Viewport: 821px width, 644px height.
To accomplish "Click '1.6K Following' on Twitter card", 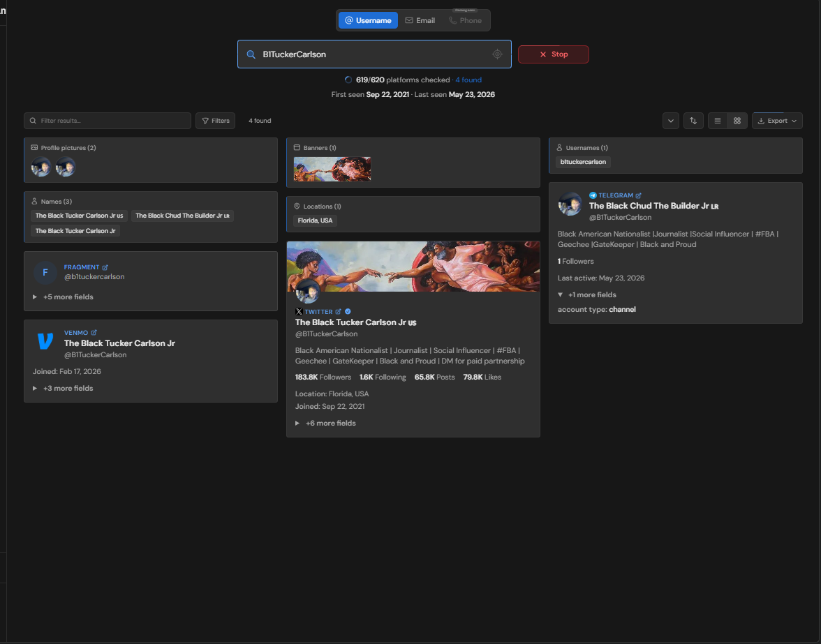I will coord(383,377).
